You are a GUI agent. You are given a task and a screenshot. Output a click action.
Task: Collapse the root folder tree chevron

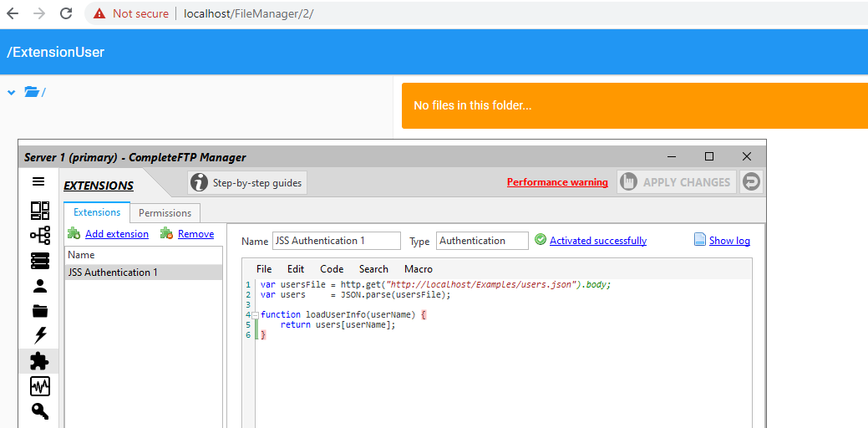12,93
